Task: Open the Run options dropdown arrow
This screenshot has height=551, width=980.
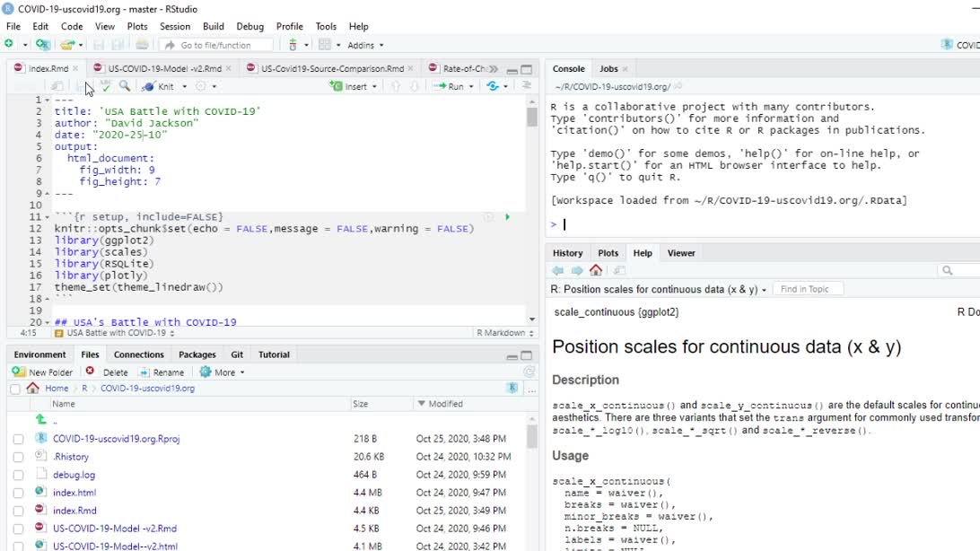Action: tap(471, 86)
